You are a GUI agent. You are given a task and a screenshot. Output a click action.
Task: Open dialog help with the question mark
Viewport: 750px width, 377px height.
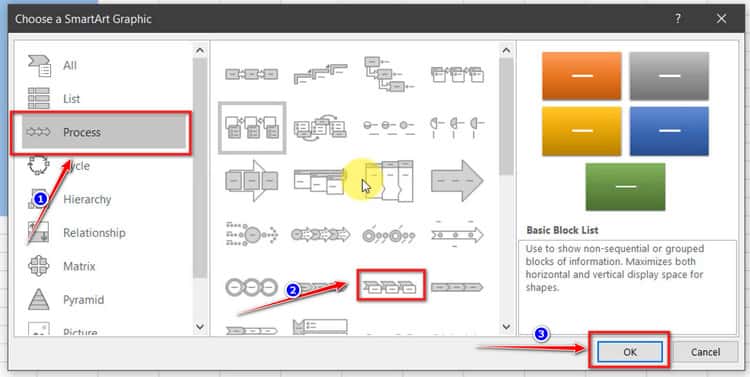pyautogui.click(x=678, y=19)
